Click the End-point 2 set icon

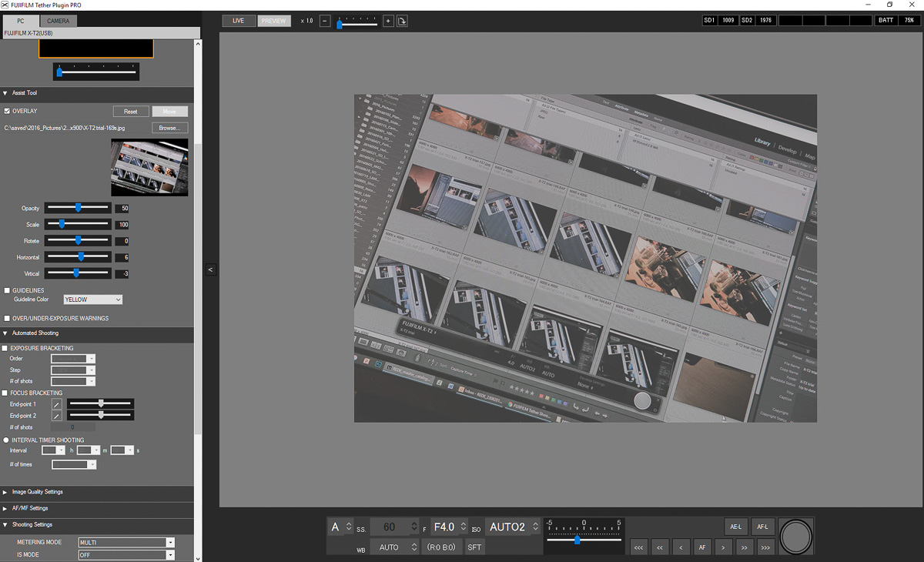pyautogui.click(x=57, y=416)
